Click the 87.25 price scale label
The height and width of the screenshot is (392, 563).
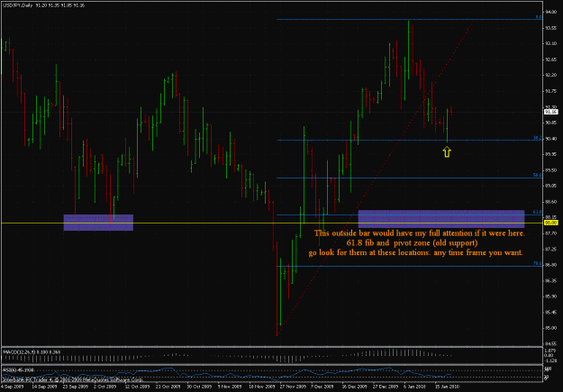pos(550,249)
